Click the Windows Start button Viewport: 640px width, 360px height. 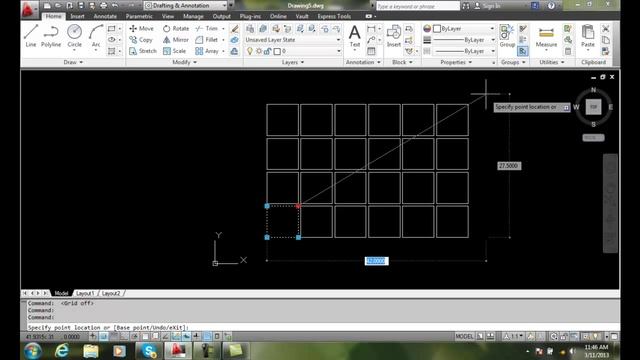(33, 351)
